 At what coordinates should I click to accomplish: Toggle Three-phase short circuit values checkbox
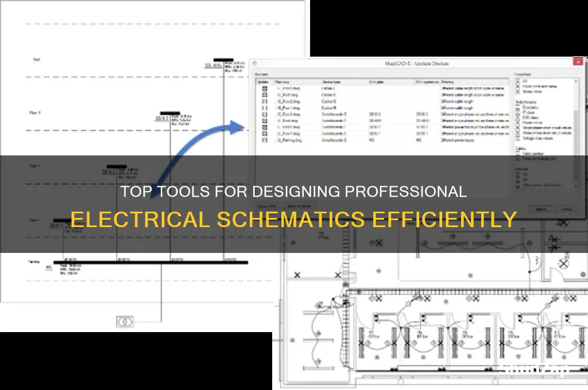[518, 133]
